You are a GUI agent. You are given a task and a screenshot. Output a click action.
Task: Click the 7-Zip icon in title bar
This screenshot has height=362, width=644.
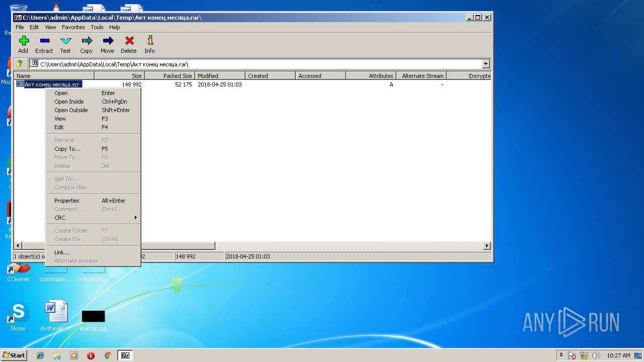click(x=18, y=18)
